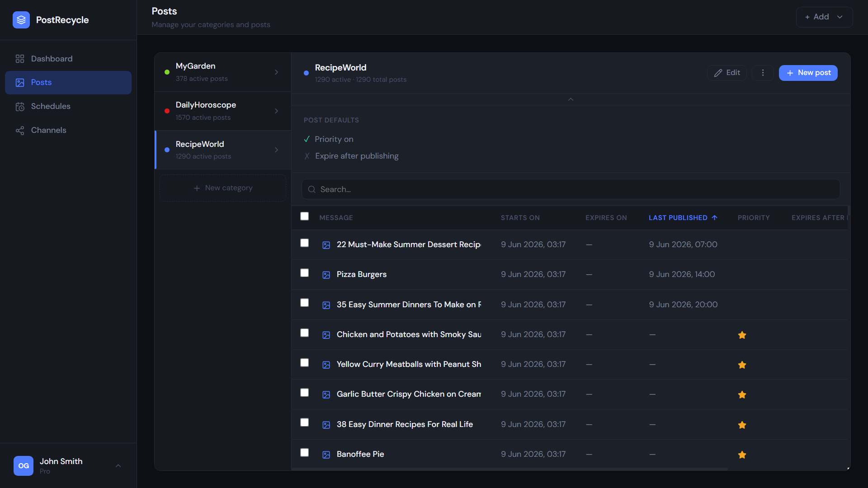Click the image icon for 38 Easy Dinner Recipes
The width and height of the screenshot is (868, 488).
pos(326,425)
